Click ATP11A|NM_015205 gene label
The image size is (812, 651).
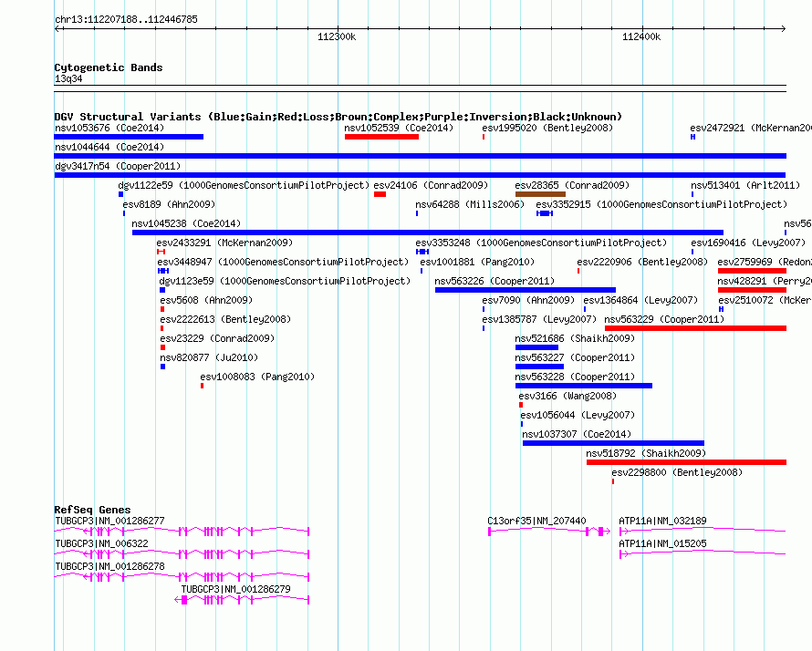[663, 543]
